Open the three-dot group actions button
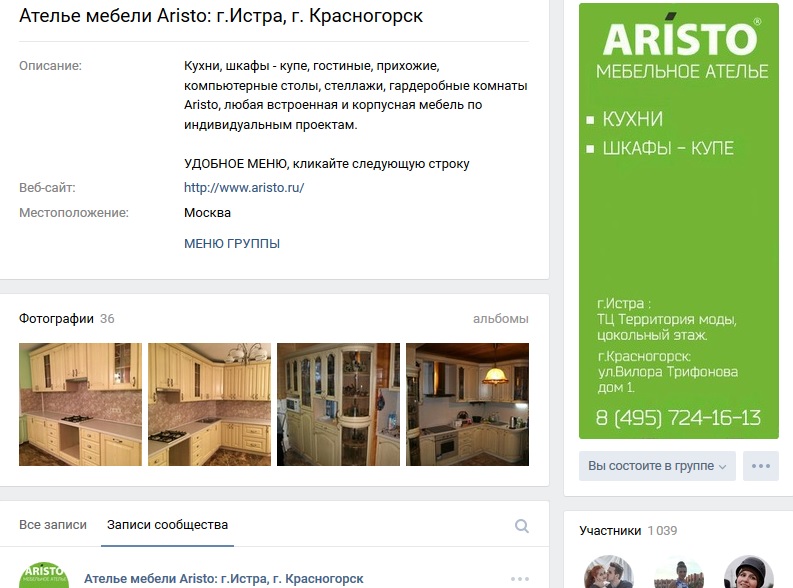 (x=761, y=466)
